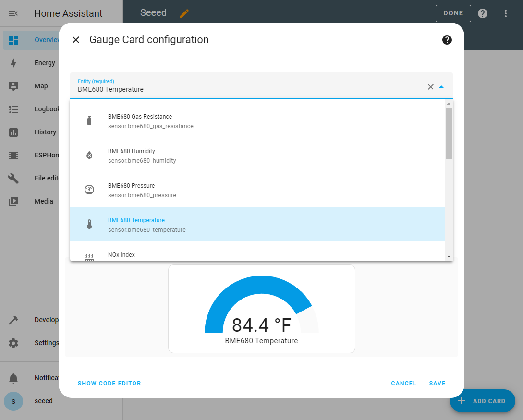This screenshot has width=523, height=420.
Task: Click the Energy lightning bolt icon
Action: pos(13,63)
